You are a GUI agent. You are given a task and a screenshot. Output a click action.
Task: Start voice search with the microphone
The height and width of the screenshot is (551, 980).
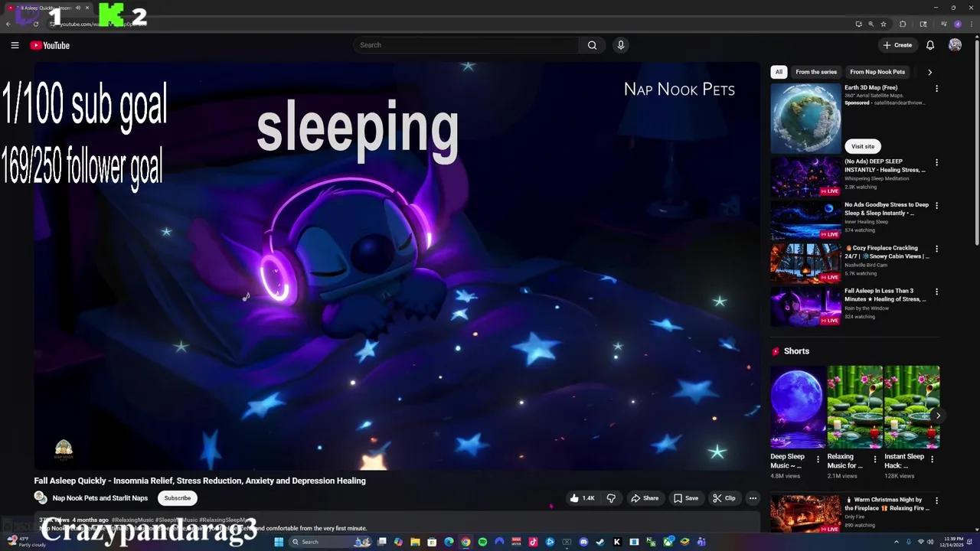tap(621, 45)
